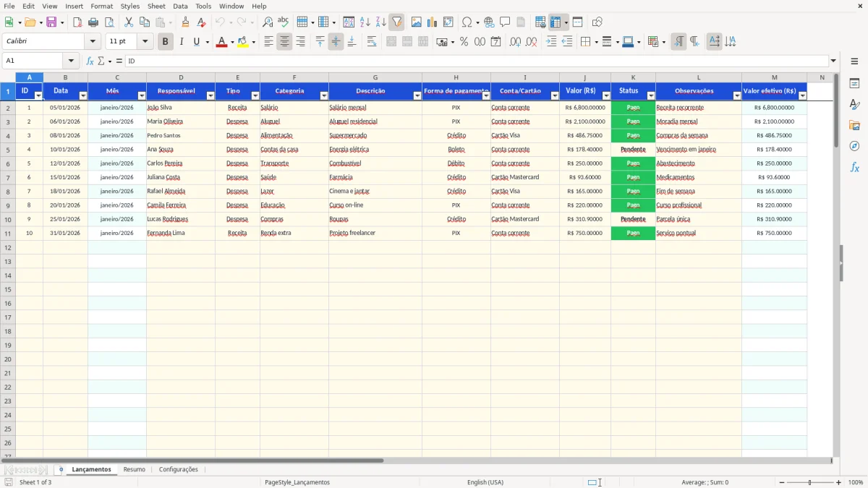The image size is (868, 488).
Task: Switch to Configurações sheet tab
Action: [179, 470]
